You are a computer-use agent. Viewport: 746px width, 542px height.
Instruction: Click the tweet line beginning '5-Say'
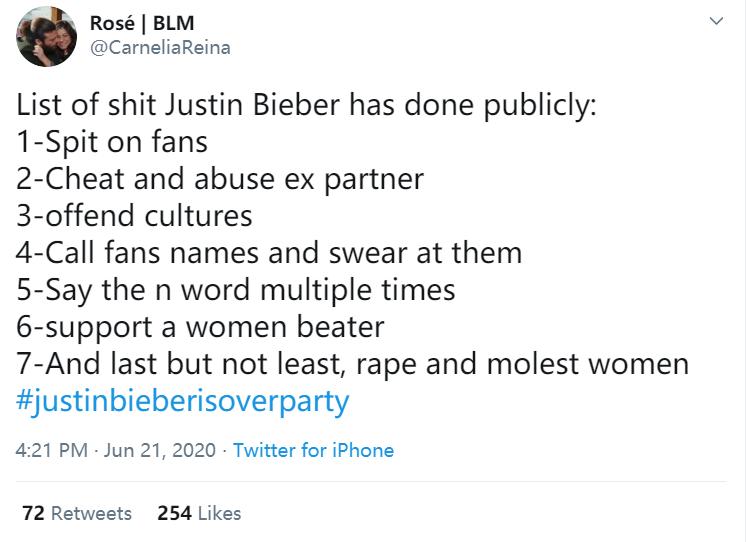pyautogui.click(x=236, y=290)
